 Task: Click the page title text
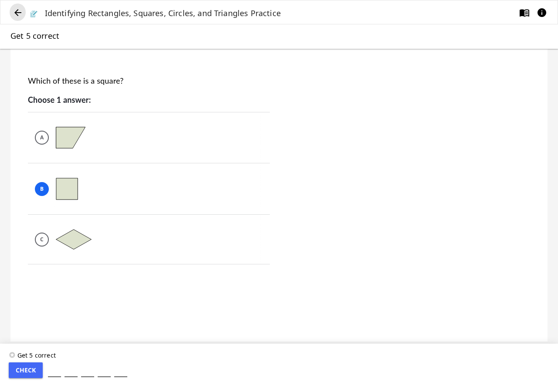pyautogui.click(x=163, y=13)
